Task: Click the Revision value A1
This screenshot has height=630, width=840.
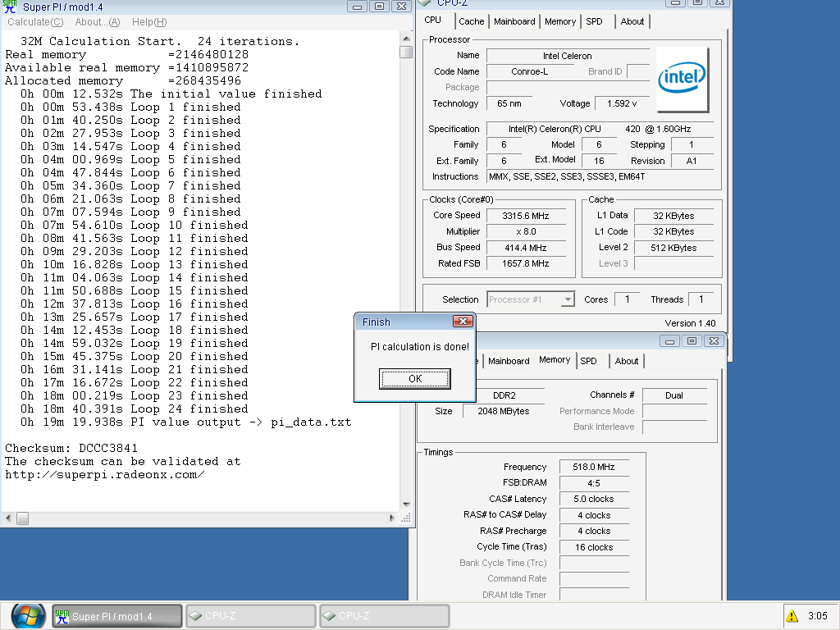Action: click(x=692, y=161)
